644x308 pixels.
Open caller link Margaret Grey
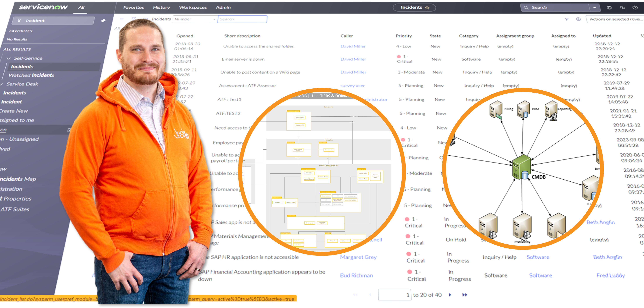coord(358,257)
